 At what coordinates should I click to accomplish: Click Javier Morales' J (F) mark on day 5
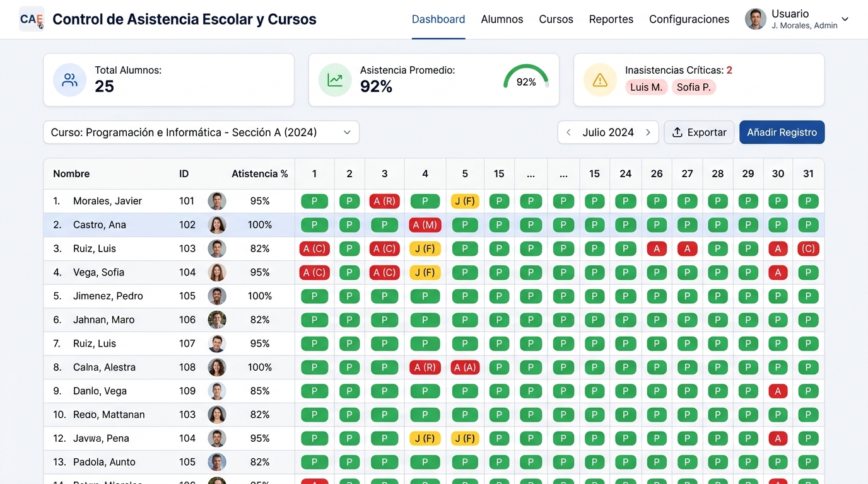465,201
